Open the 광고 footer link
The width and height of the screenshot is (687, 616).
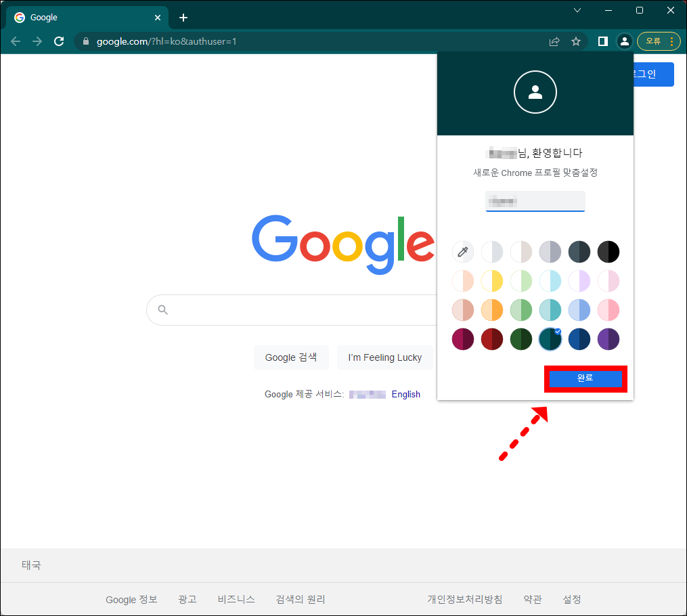click(187, 599)
